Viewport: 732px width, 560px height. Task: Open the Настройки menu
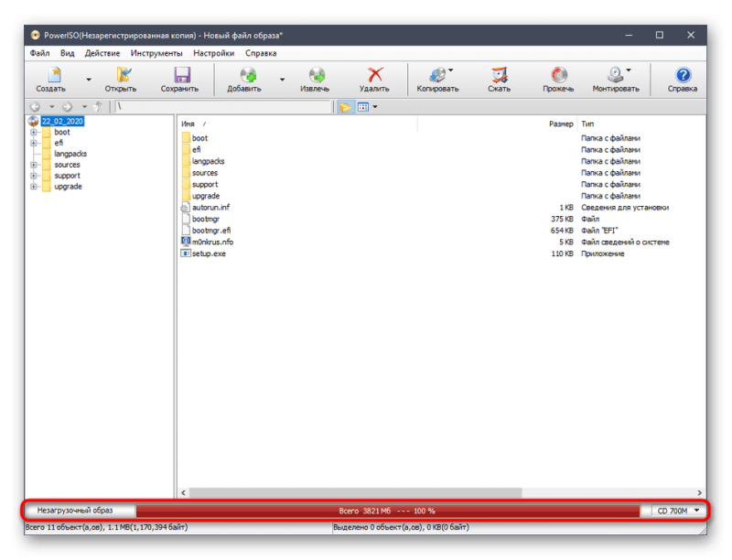click(214, 53)
